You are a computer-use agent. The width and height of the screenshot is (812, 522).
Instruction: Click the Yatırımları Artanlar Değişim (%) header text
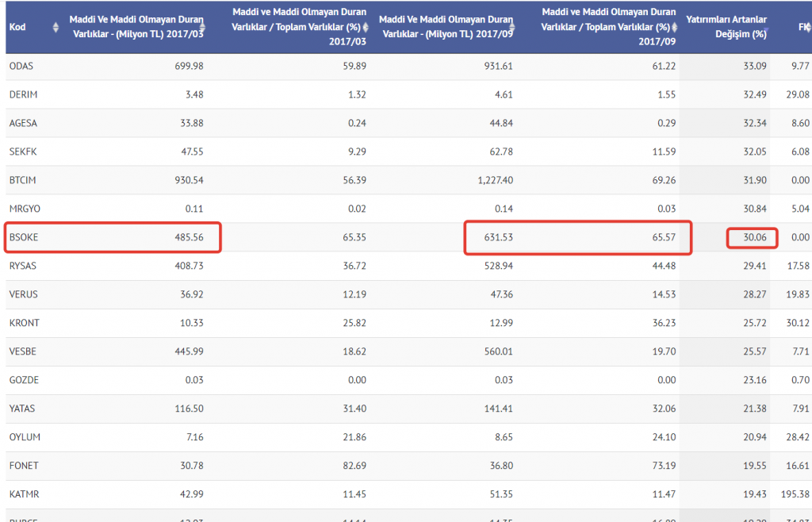coord(726,27)
